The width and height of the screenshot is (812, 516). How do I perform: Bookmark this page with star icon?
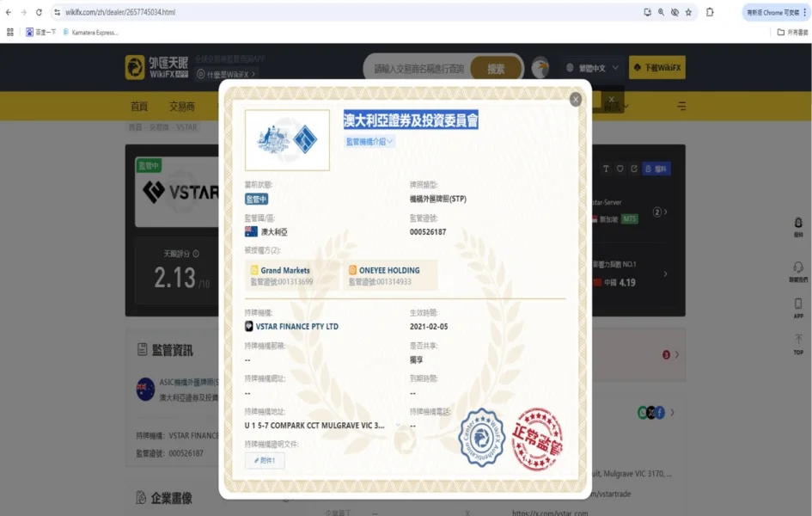688,12
